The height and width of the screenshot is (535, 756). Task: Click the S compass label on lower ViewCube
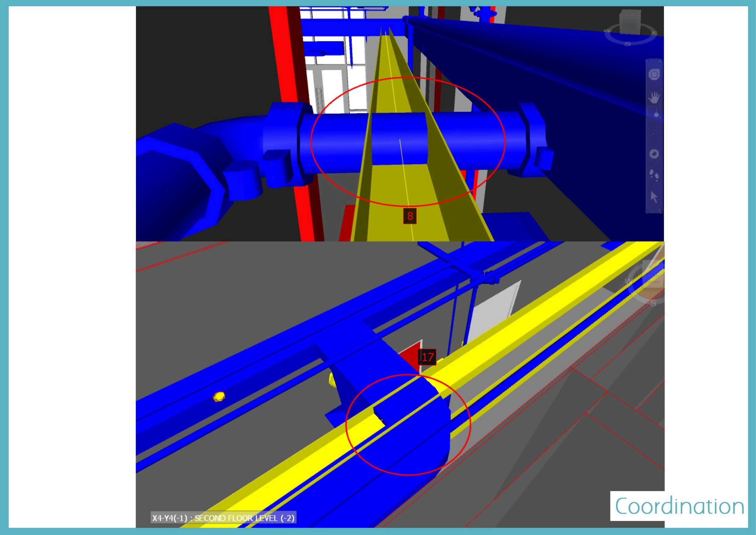653,303
